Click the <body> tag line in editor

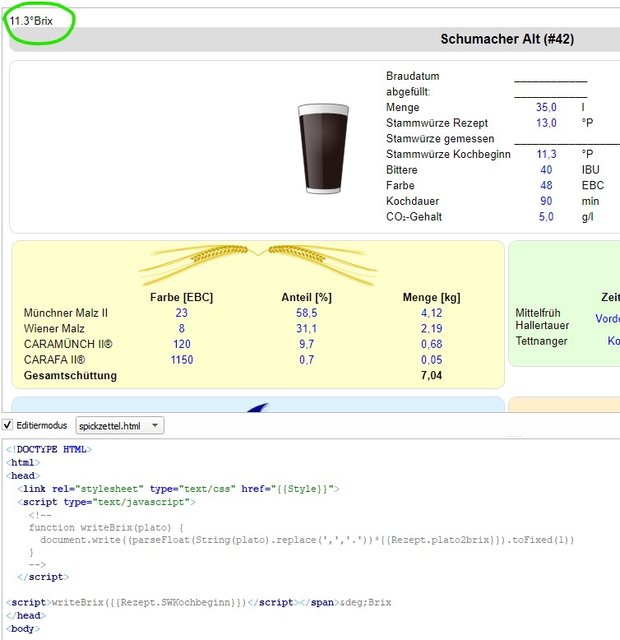point(23,629)
